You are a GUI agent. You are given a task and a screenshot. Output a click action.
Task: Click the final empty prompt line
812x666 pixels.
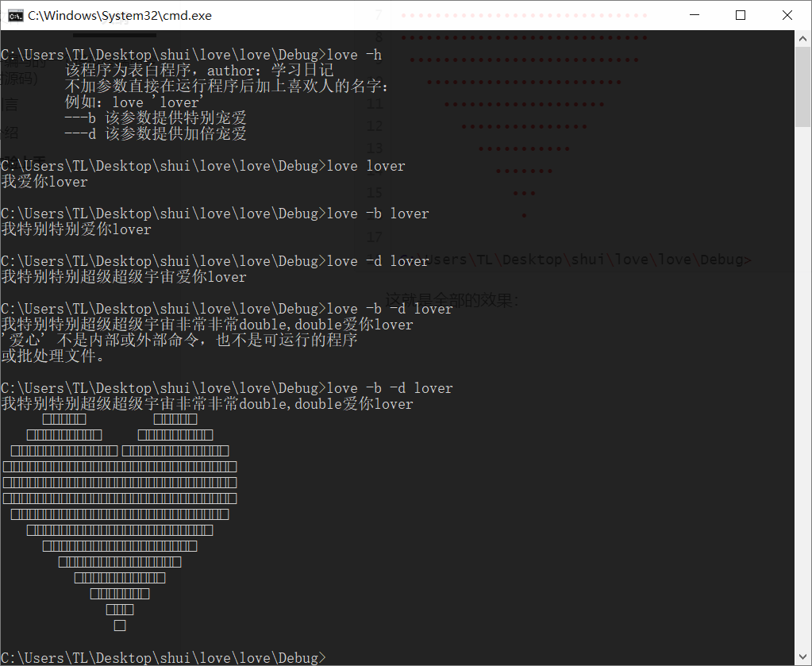pos(164,658)
